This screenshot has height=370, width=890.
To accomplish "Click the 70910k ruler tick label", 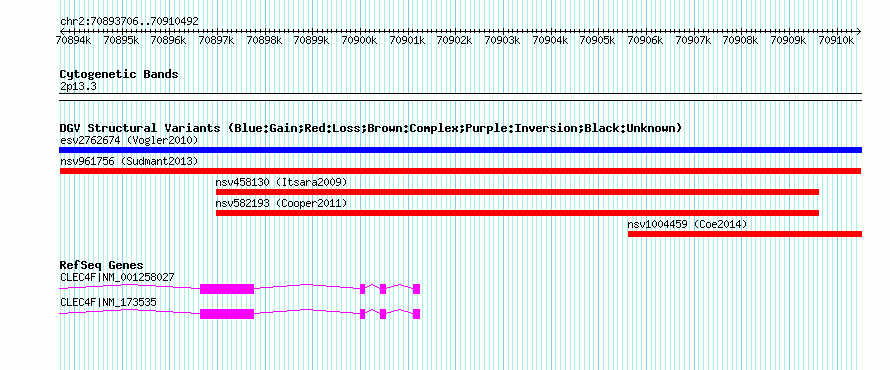I will [x=838, y=40].
